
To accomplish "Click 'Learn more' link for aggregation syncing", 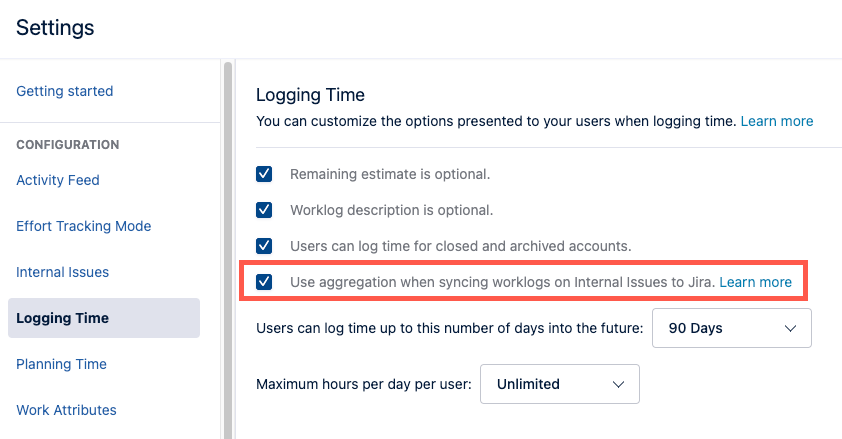I will click(756, 282).
